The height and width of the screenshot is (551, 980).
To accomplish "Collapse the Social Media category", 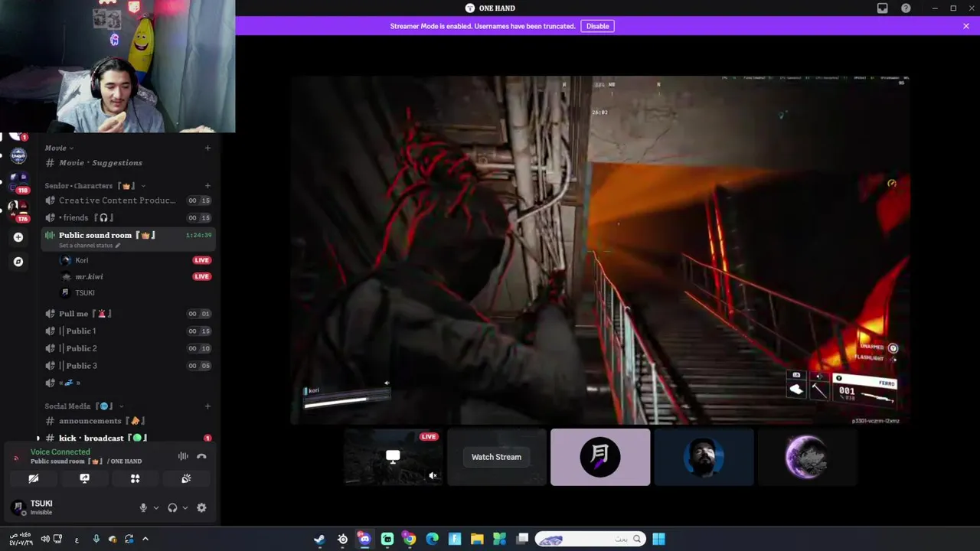I will [84, 406].
